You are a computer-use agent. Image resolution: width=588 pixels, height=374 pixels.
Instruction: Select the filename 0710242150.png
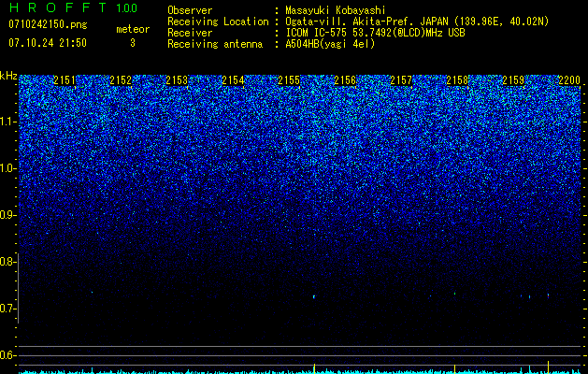point(48,24)
